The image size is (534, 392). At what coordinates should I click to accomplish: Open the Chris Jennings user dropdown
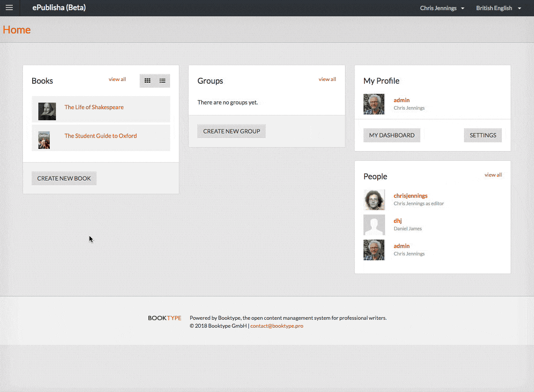coord(442,8)
